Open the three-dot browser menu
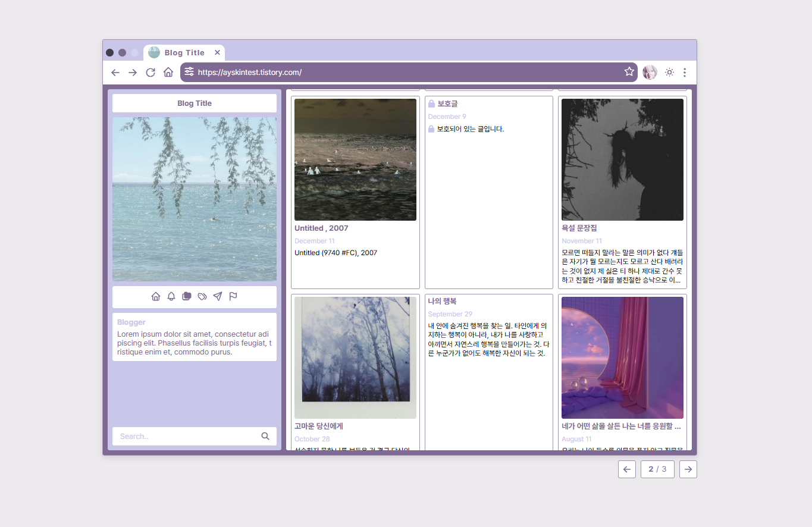The image size is (812, 527). [685, 73]
